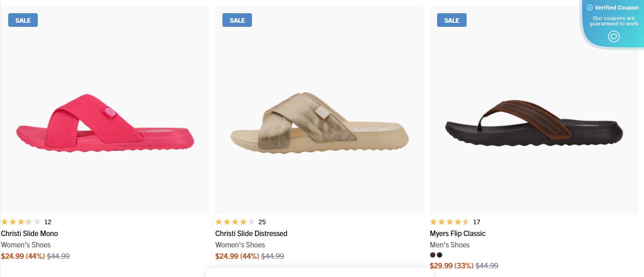Select the brown color swatch under Myers Flip Classic
The image size is (644, 277).
coord(433,255)
